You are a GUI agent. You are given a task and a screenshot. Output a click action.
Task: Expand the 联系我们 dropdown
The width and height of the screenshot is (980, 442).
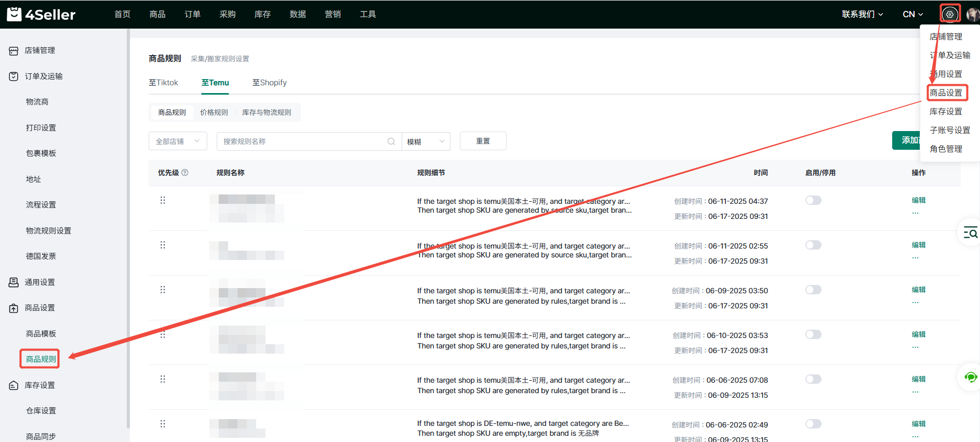point(863,15)
